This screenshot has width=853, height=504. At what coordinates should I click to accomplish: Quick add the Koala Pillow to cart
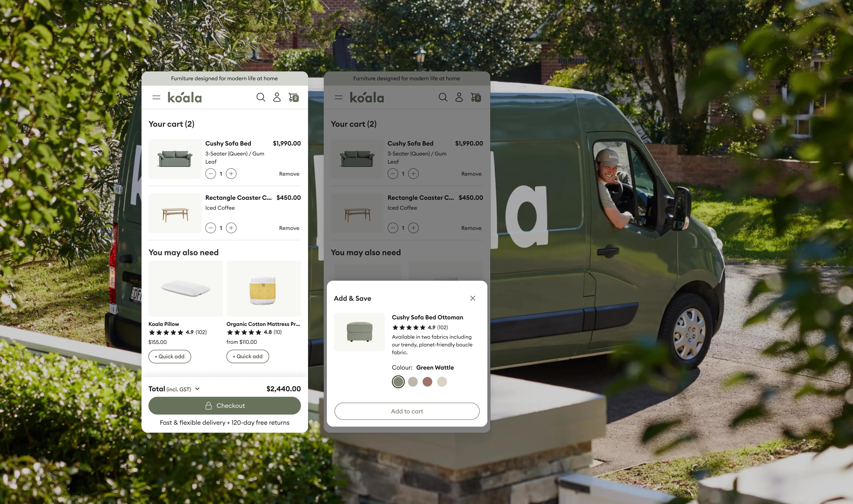[x=170, y=356]
